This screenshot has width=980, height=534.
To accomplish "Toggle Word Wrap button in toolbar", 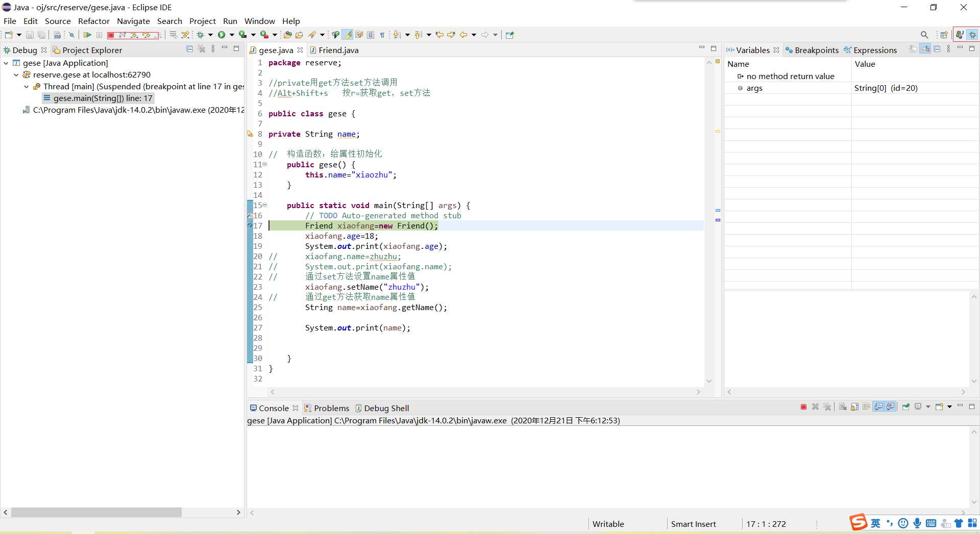I will pyautogui.click(x=359, y=35).
